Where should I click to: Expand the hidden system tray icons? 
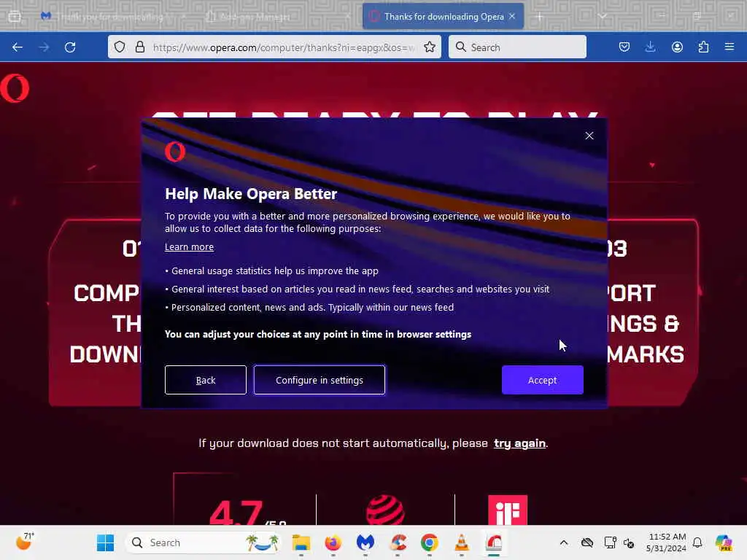(564, 542)
